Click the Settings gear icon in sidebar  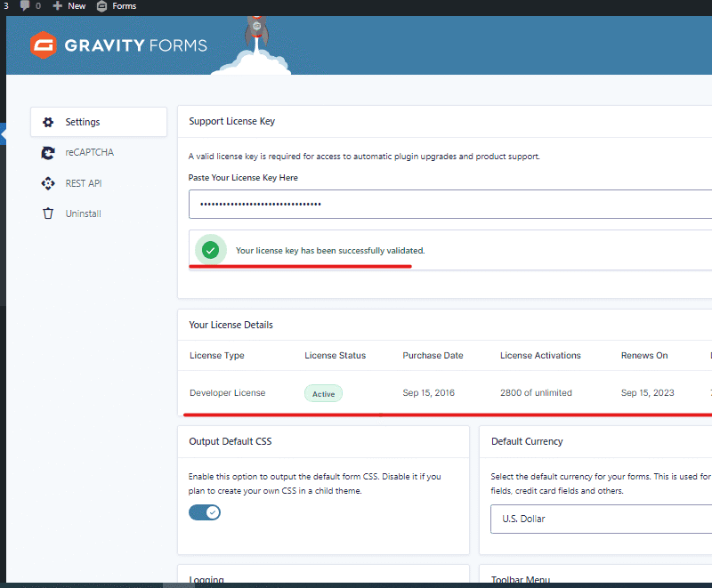point(48,122)
